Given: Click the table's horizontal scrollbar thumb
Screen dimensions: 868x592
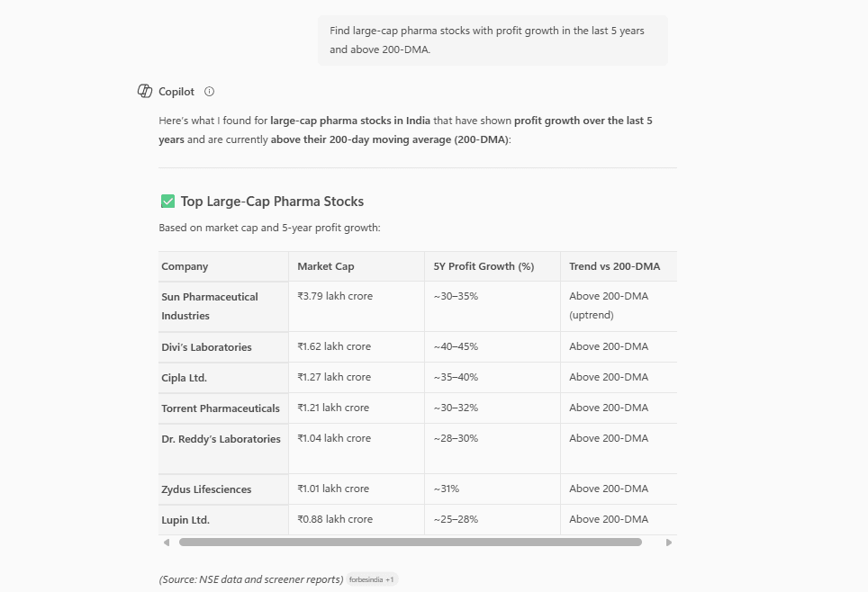Looking at the screenshot, I should (x=410, y=543).
